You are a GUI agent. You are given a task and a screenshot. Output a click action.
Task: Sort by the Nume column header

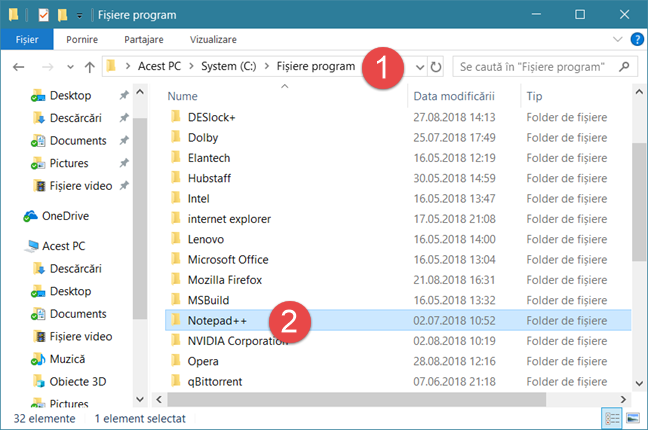point(182,96)
